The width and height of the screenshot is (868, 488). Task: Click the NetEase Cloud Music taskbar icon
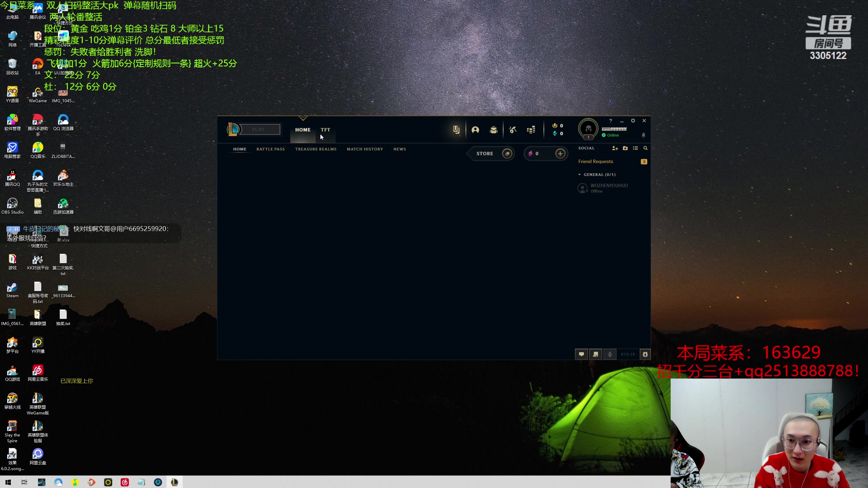pyautogui.click(x=125, y=482)
